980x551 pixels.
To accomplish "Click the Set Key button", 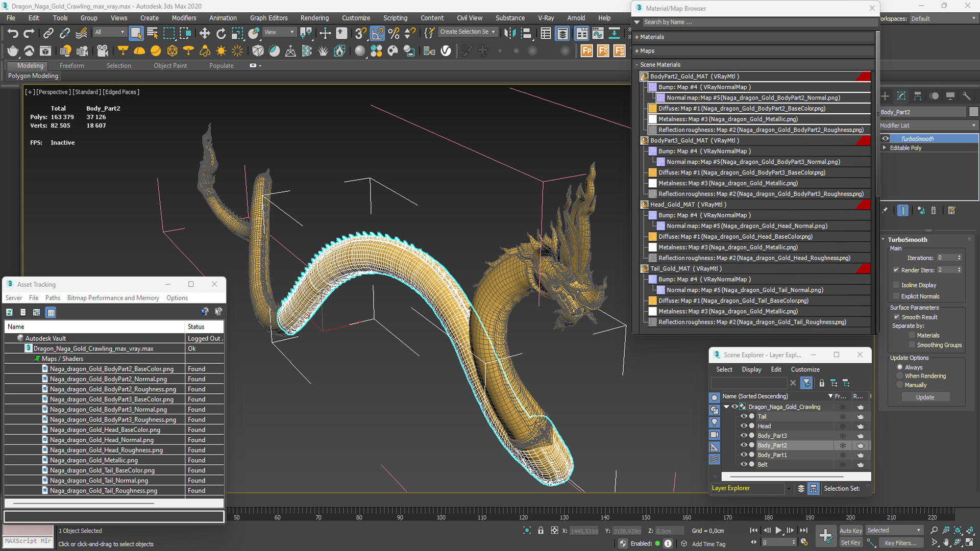I will coord(851,543).
